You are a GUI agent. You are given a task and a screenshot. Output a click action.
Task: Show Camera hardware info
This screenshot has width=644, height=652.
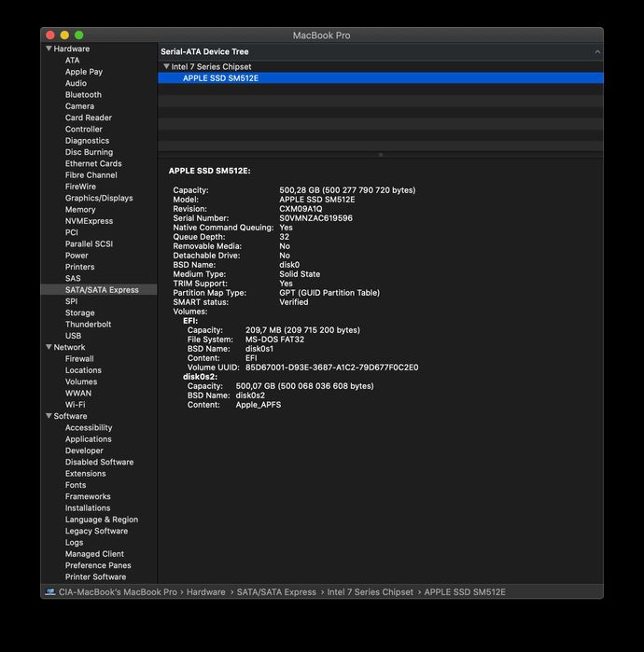(x=79, y=106)
